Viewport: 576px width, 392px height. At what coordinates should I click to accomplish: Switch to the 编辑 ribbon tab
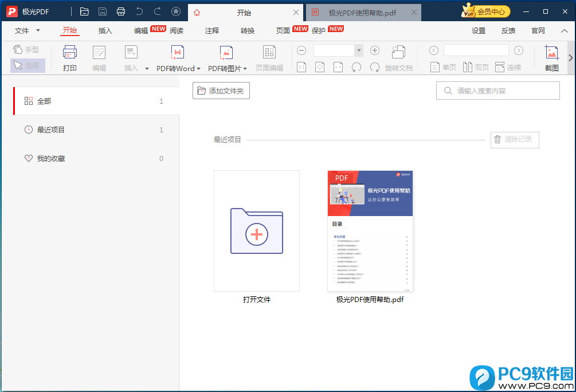pyautogui.click(x=140, y=31)
